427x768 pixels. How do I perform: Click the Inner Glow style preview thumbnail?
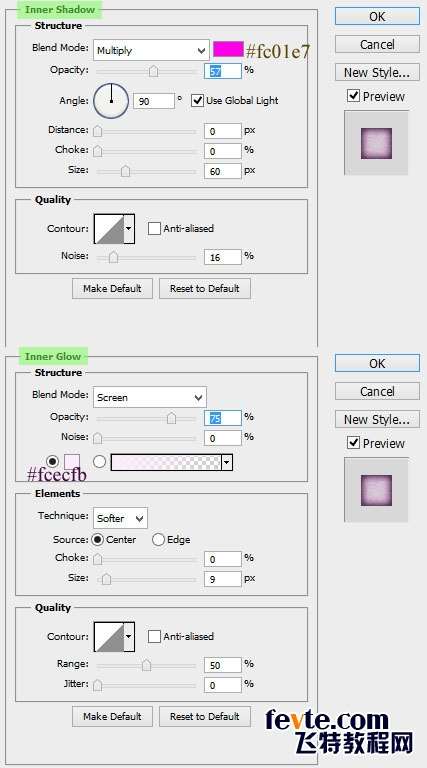376,490
